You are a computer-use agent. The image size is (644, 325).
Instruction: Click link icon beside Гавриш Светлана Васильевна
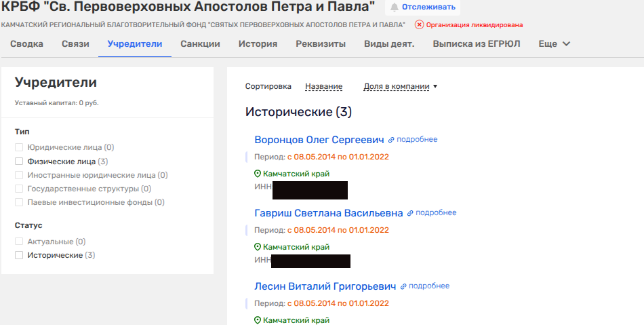(410, 213)
